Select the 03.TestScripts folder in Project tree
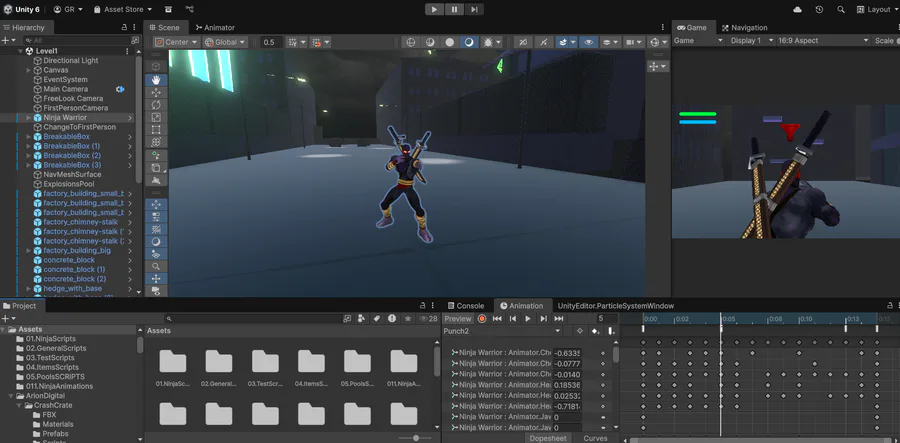Screen dimensions: 900x443 [x=51, y=357]
